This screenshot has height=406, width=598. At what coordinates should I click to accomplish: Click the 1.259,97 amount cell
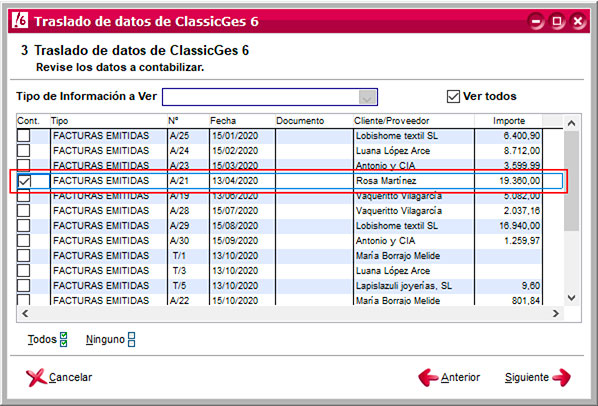coord(508,241)
